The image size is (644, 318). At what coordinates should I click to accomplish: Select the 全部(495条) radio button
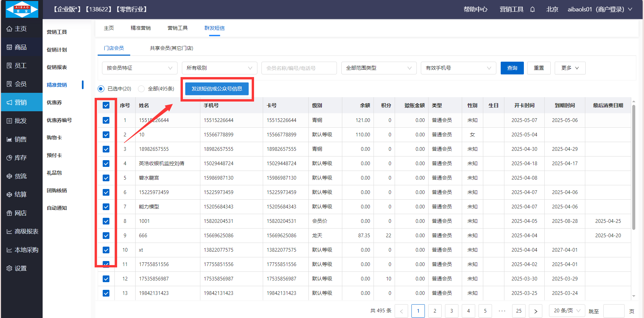tap(141, 89)
